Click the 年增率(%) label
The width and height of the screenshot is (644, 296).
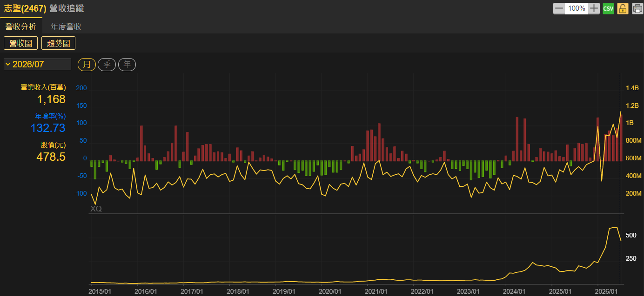[51, 116]
